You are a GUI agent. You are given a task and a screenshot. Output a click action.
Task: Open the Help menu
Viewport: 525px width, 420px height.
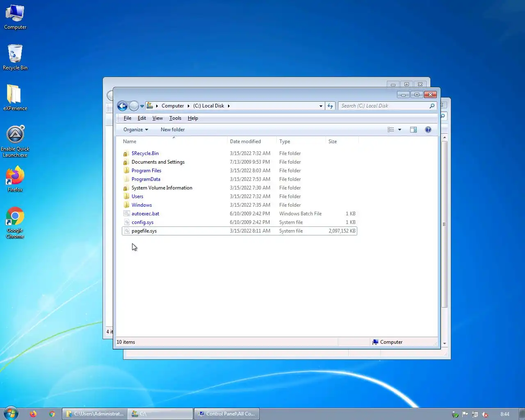[193, 118]
